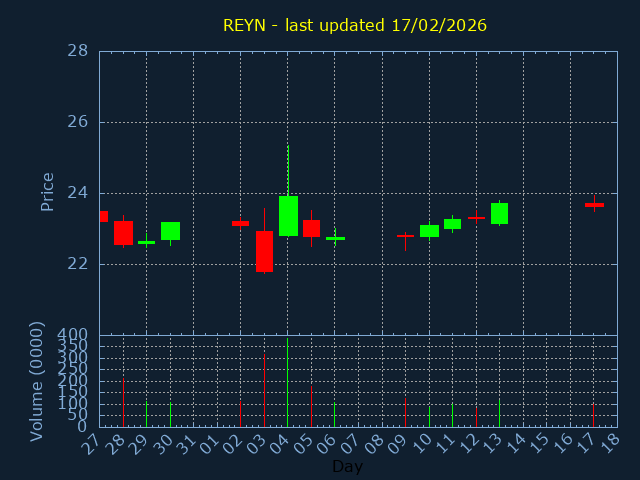
Task: Click the red candlestick on day 28
Action: [x=123, y=232]
